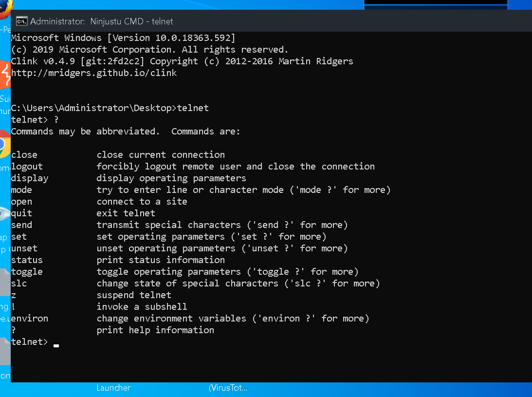The height and width of the screenshot is (397, 532).
Task: Click the 'Commands may be abbreviated' line
Action: [x=126, y=132]
